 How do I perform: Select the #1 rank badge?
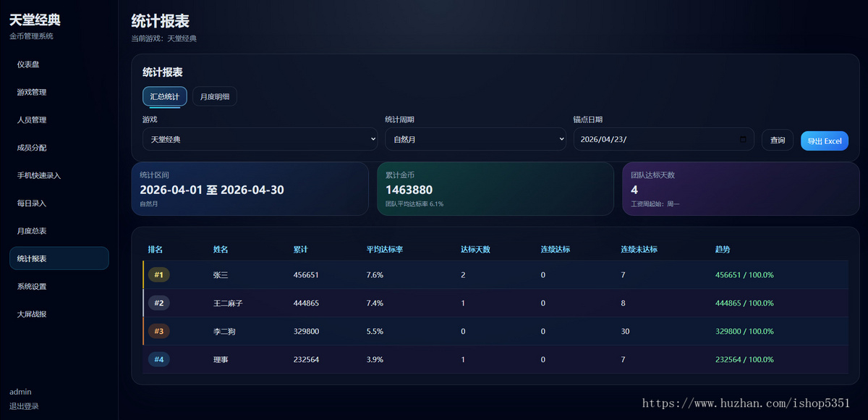pyautogui.click(x=159, y=275)
